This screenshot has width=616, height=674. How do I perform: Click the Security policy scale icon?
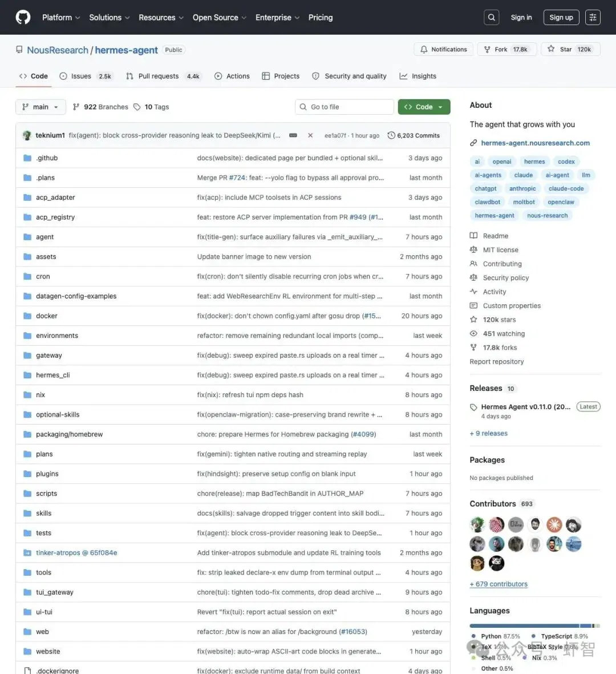coord(473,278)
